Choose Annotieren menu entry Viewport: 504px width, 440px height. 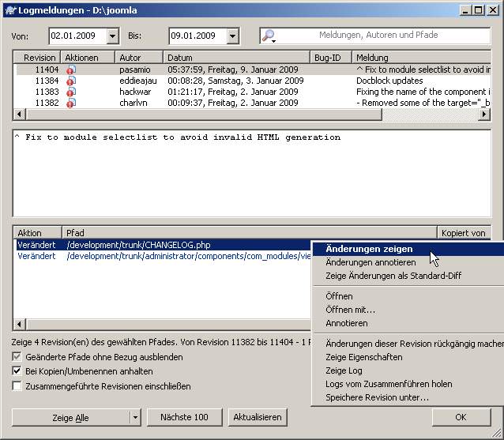coord(408,323)
